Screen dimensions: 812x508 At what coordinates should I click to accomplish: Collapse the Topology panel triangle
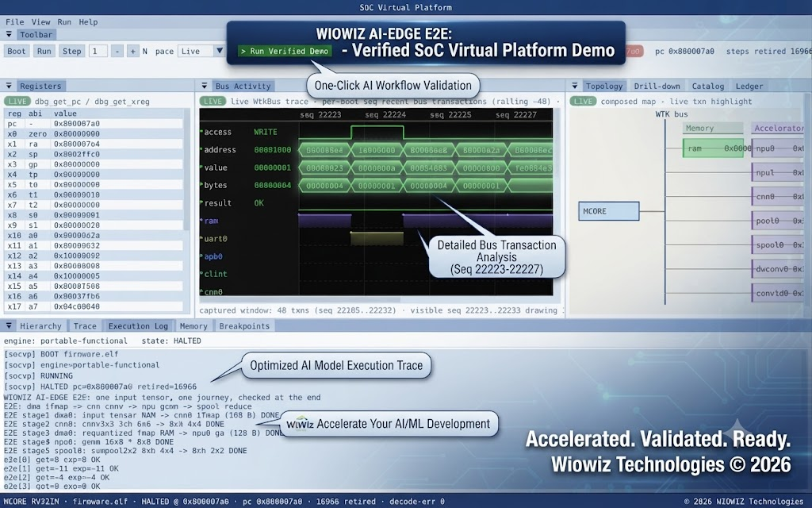(x=574, y=86)
